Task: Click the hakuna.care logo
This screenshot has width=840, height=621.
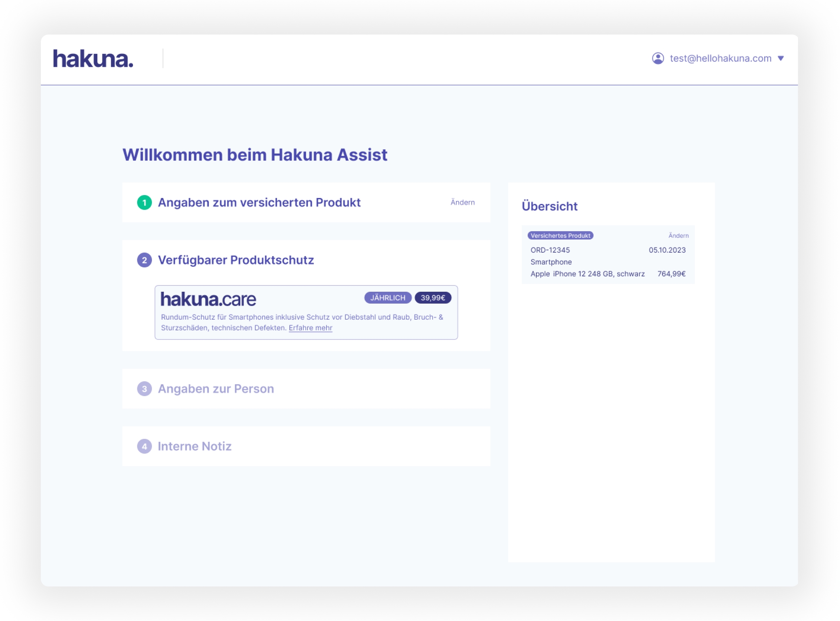Action: coord(208,299)
